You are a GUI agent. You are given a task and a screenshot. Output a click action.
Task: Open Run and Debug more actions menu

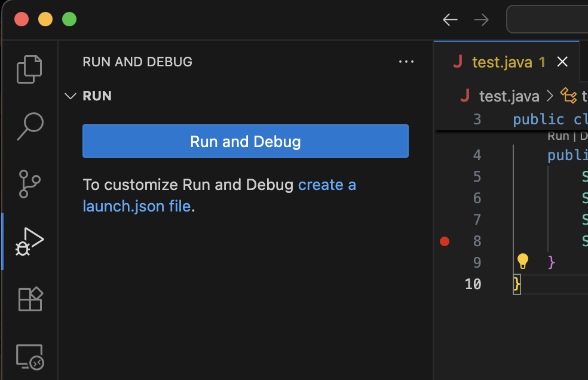pos(406,62)
